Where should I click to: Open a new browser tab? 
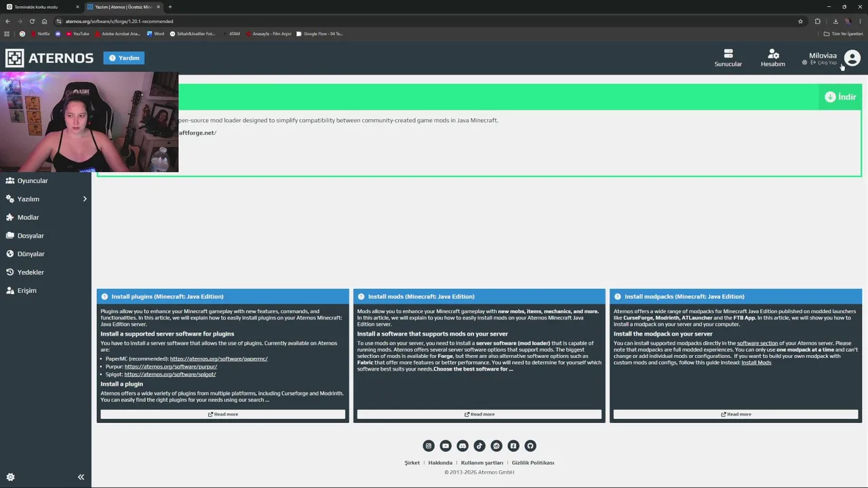[170, 7]
